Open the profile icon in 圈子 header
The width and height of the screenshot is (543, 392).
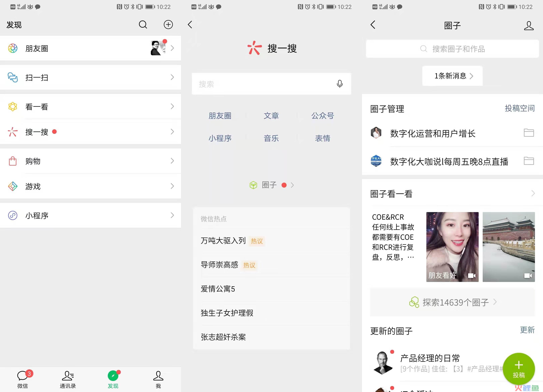pyautogui.click(x=529, y=26)
